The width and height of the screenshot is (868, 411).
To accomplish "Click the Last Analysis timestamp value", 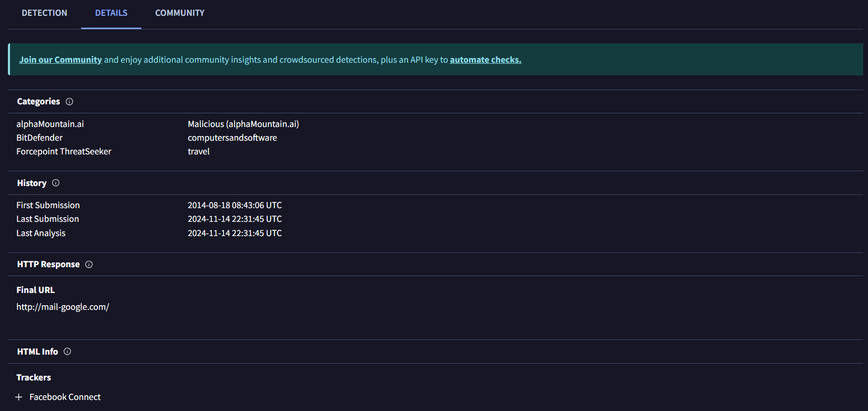I will coord(235,233).
